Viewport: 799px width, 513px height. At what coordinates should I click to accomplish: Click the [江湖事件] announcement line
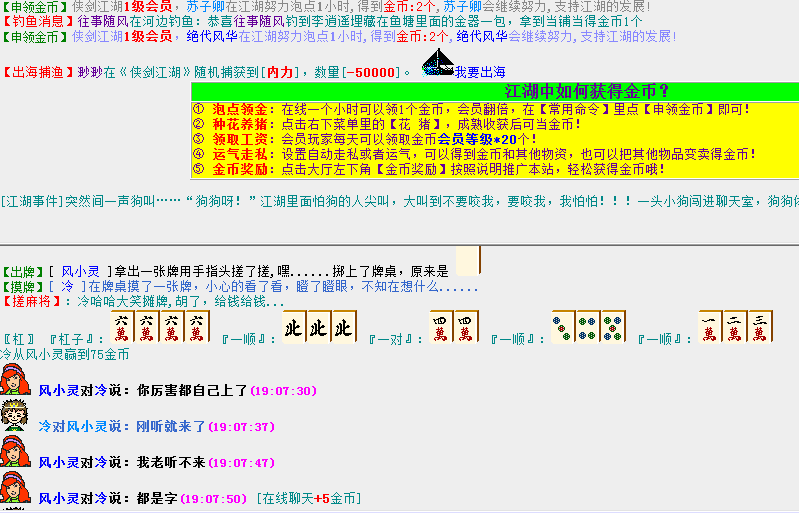click(x=400, y=202)
